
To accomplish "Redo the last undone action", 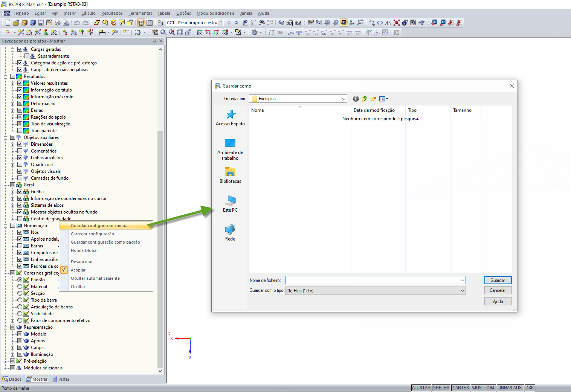I will tap(85, 23).
